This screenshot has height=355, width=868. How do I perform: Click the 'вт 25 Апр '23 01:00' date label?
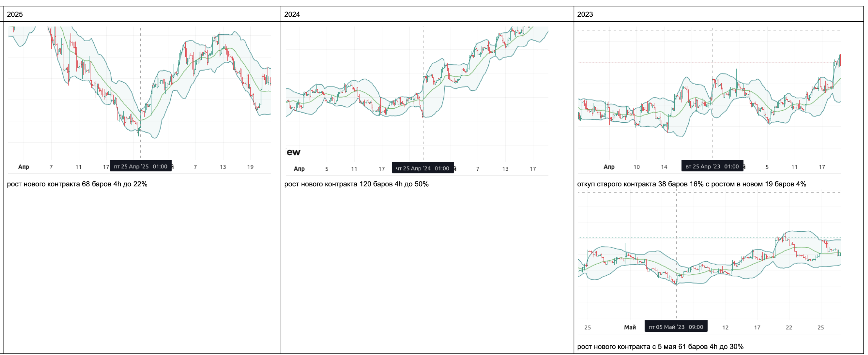(712, 166)
